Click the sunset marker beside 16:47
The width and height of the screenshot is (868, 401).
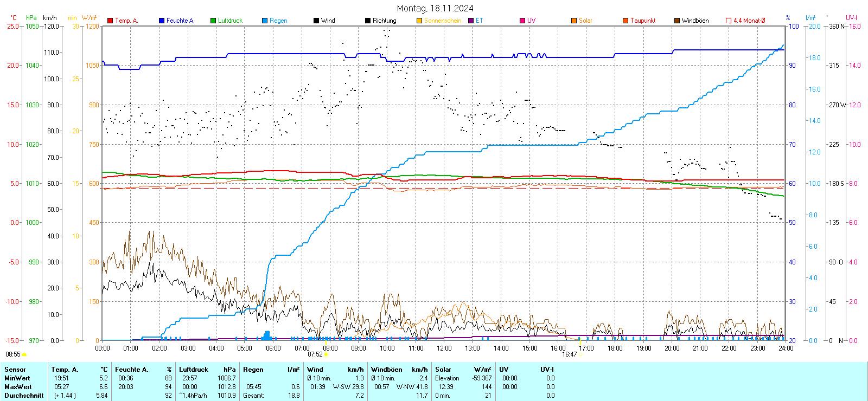tap(580, 354)
